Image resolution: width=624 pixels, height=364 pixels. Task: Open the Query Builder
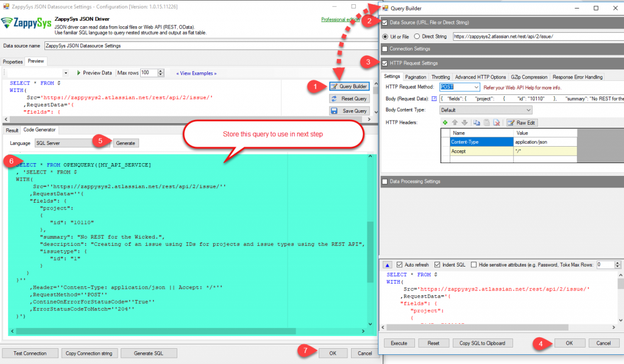coord(349,86)
